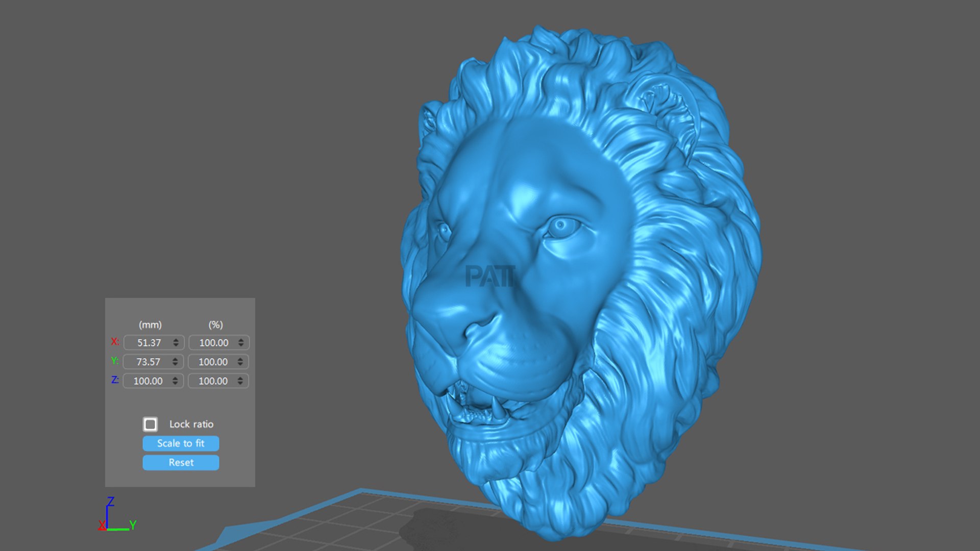Enable the Lock ratio checkbox
This screenshot has width=980, height=551.
tap(150, 424)
